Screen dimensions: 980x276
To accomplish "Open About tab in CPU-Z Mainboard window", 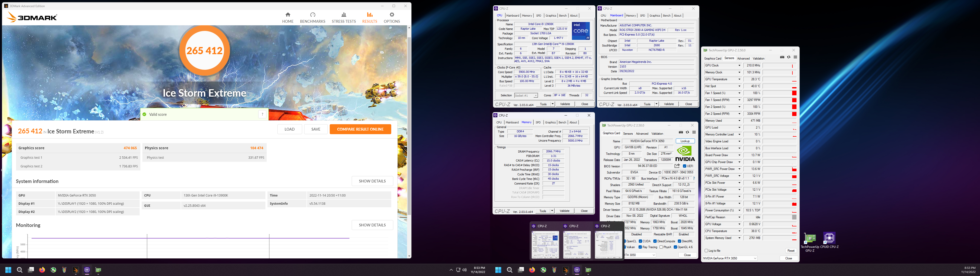I will (x=677, y=16).
